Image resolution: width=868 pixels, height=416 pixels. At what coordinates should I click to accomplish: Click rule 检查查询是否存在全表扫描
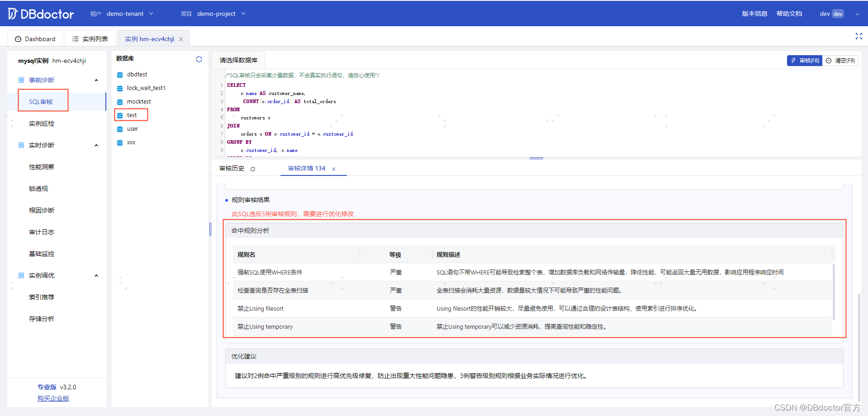[x=273, y=290]
